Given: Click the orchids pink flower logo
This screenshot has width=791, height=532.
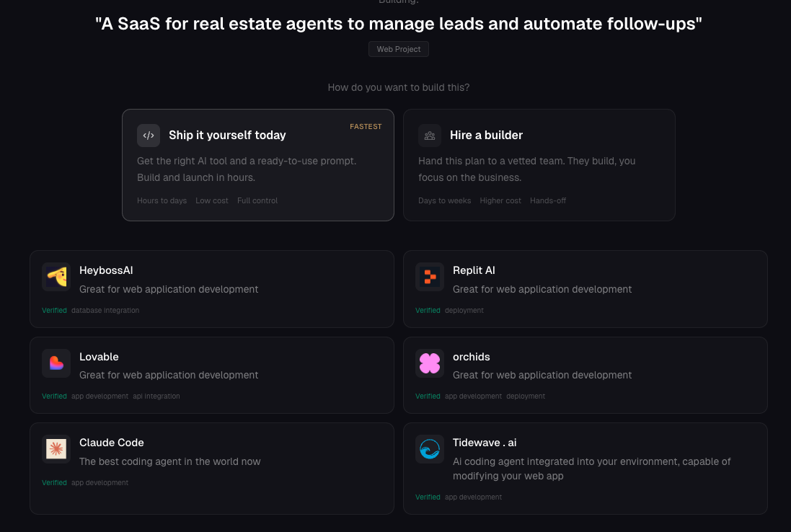Looking at the screenshot, I should pos(430,363).
